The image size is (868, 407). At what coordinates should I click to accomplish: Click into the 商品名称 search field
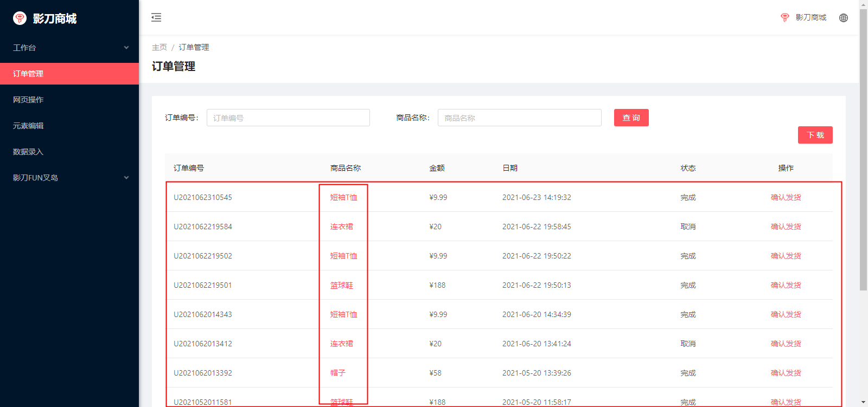coord(519,118)
